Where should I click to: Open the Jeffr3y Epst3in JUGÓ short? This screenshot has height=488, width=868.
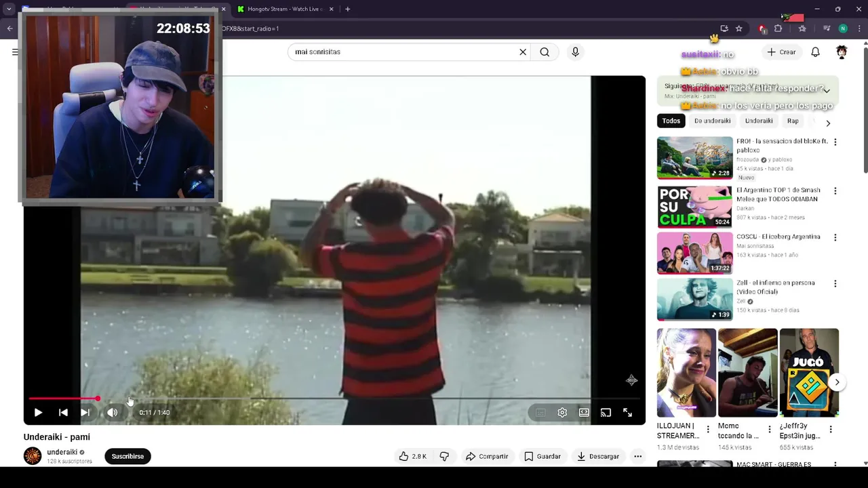pos(809,373)
